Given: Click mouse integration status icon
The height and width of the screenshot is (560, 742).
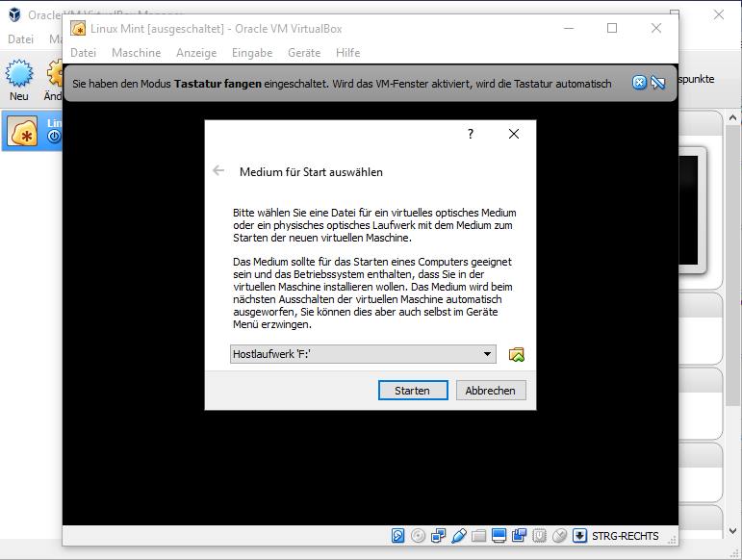Looking at the screenshot, I should click(559, 535).
